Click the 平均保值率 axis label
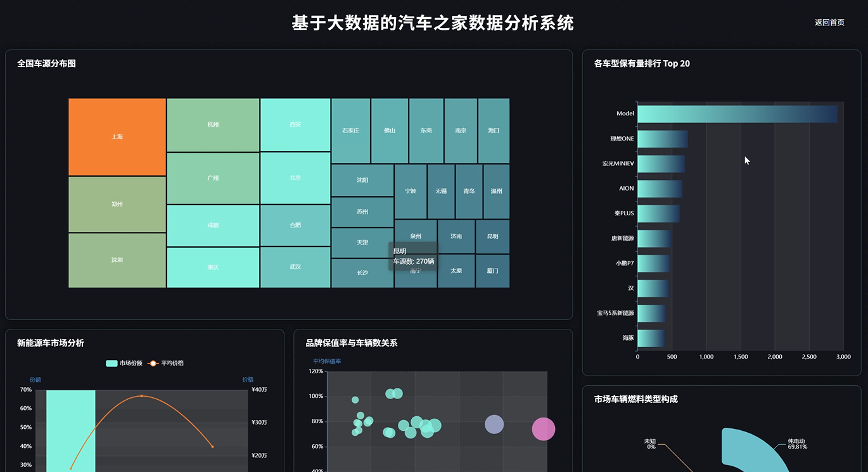The height and width of the screenshot is (472, 868). [x=327, y=361]
